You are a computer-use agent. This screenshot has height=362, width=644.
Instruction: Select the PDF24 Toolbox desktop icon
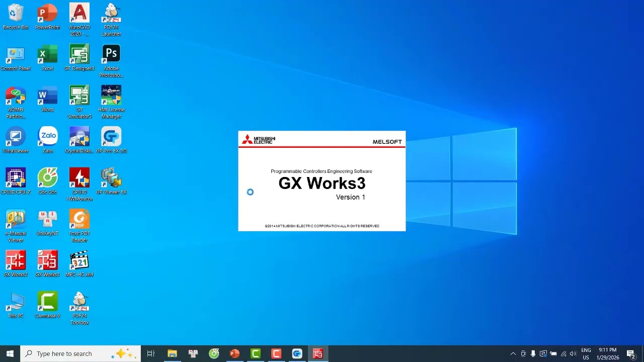pyautogui.click(x=79, y=309)
